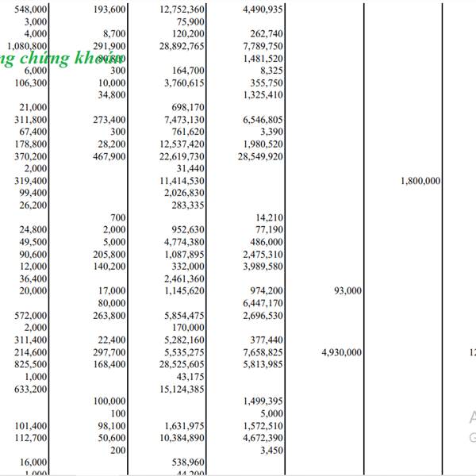Click the value 75,900
The height and width of the screenshot is (476, 476).
pyautogui.click(x=190, y=22)
